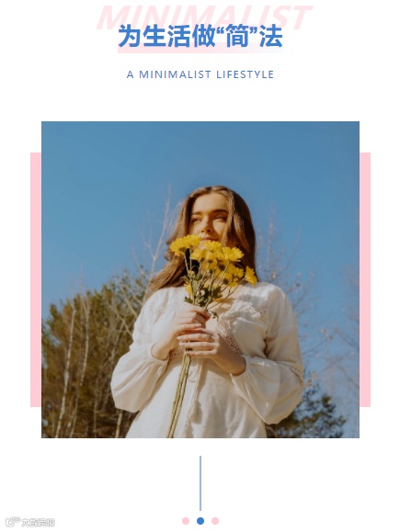Select the photo of woman holding flowers
The height and width of the screenshot is (532, 400).
(200, 279)
